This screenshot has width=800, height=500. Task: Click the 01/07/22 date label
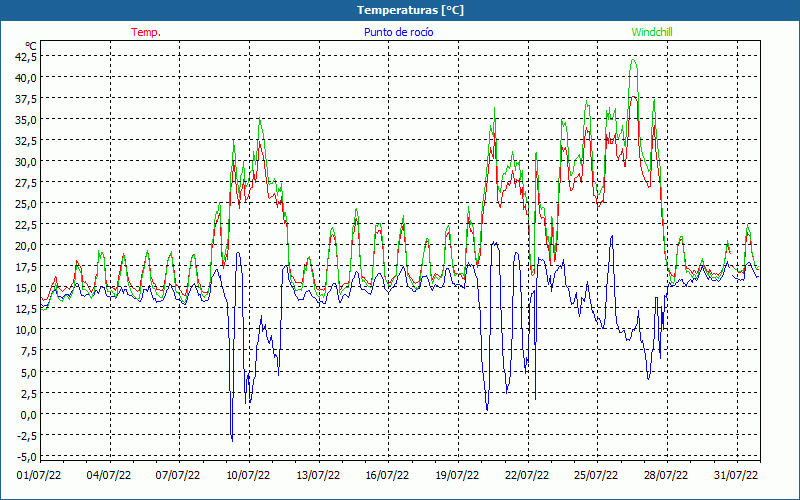39,475
